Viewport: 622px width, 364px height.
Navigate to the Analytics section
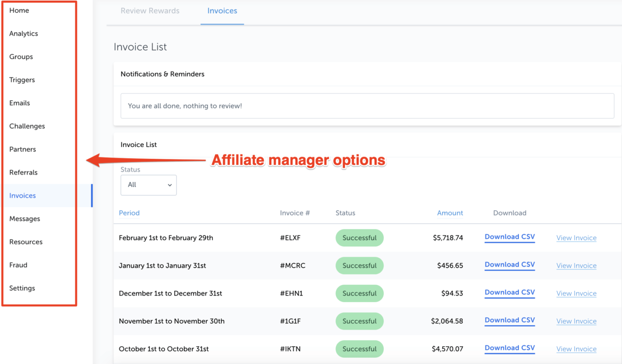click(23, 34)
